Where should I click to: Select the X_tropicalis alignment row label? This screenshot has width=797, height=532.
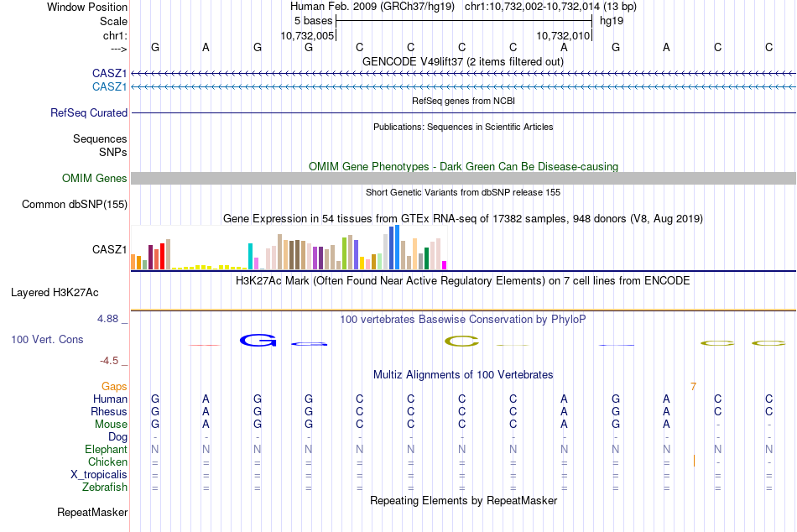pos(99,475)
